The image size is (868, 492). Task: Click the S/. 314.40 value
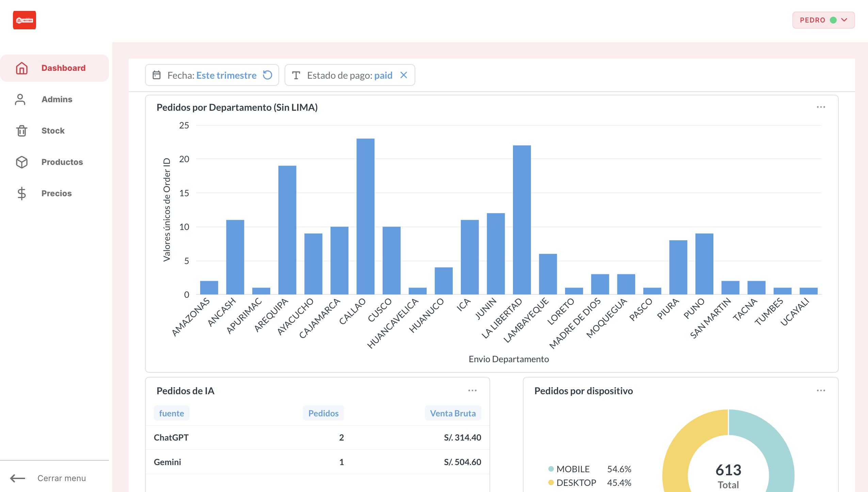(x=463, y=437)
